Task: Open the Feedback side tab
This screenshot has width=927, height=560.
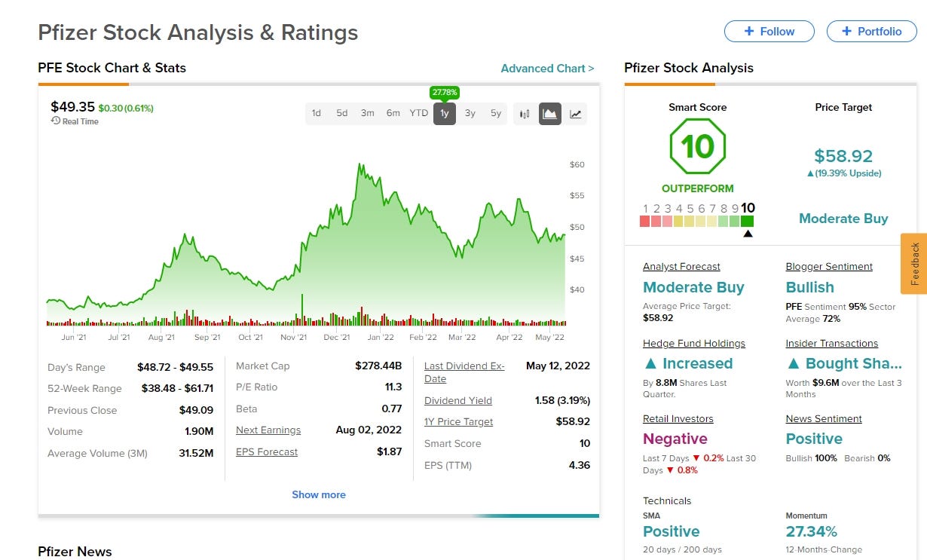Action: click(914, 264)
